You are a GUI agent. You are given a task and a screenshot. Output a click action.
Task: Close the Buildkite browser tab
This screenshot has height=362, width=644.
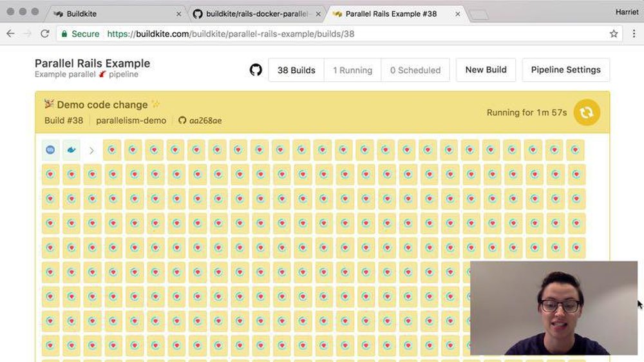pos(178,14)
